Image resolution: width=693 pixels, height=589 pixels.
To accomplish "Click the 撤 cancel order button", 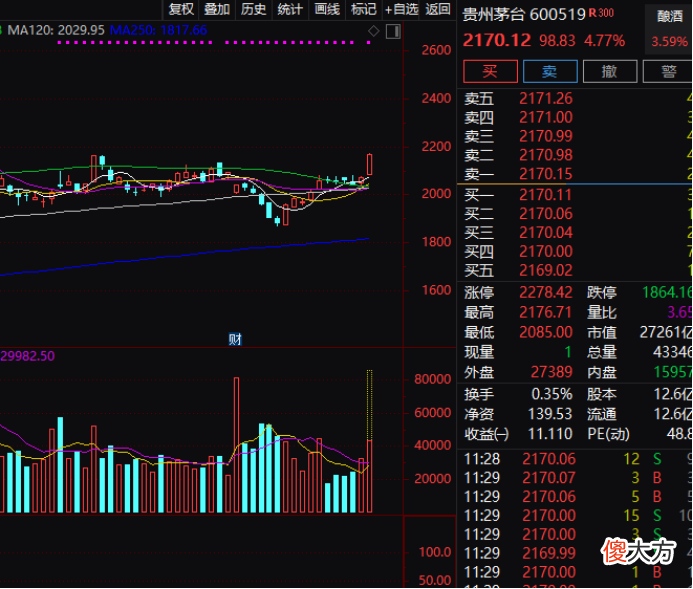I will point(610,71).
